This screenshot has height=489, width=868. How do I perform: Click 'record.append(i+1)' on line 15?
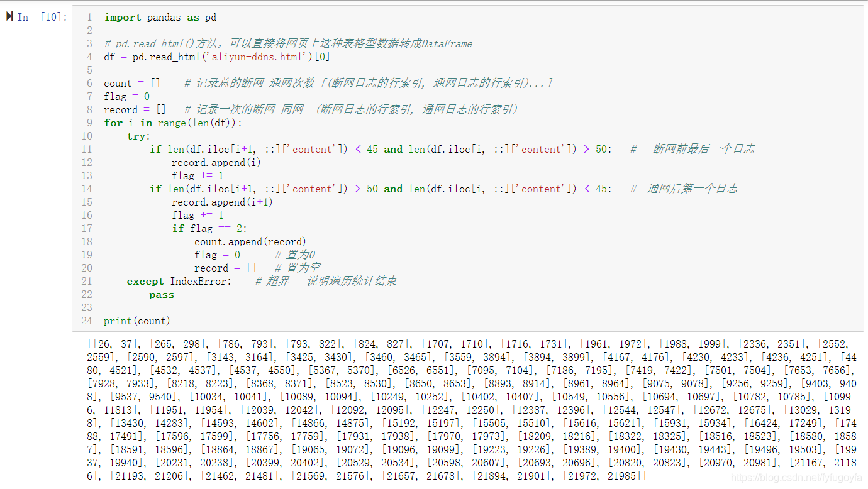[x=222, y=202]
